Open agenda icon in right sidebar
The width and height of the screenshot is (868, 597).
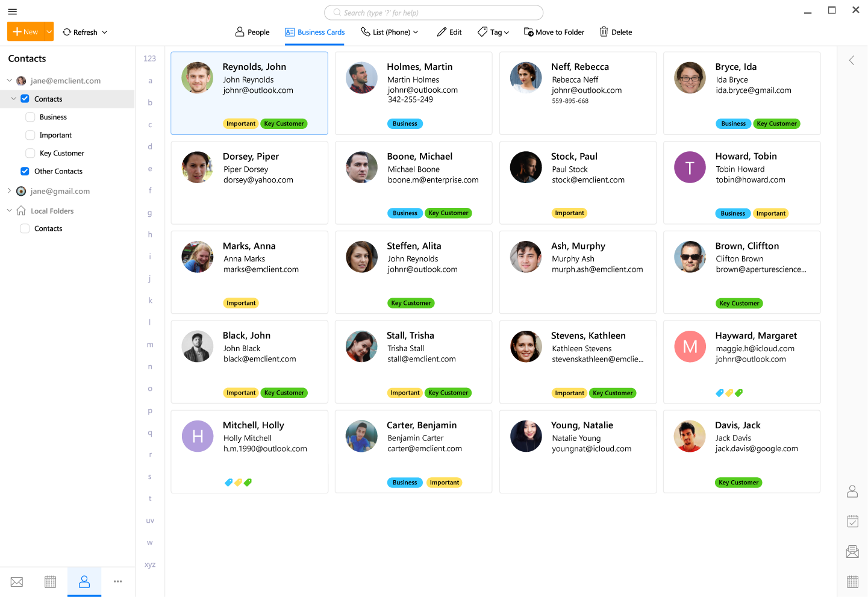pyautogui.click(x=852, y=522)
